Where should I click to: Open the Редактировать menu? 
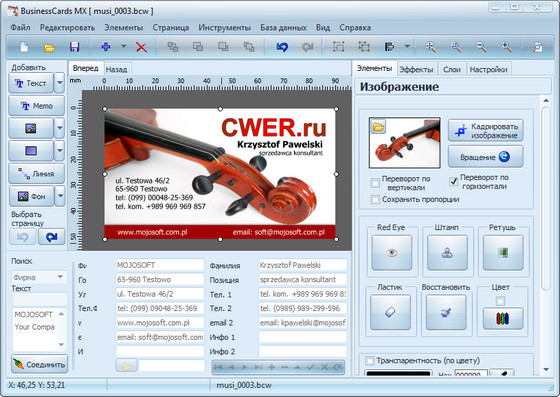click(x=68, y=27)
